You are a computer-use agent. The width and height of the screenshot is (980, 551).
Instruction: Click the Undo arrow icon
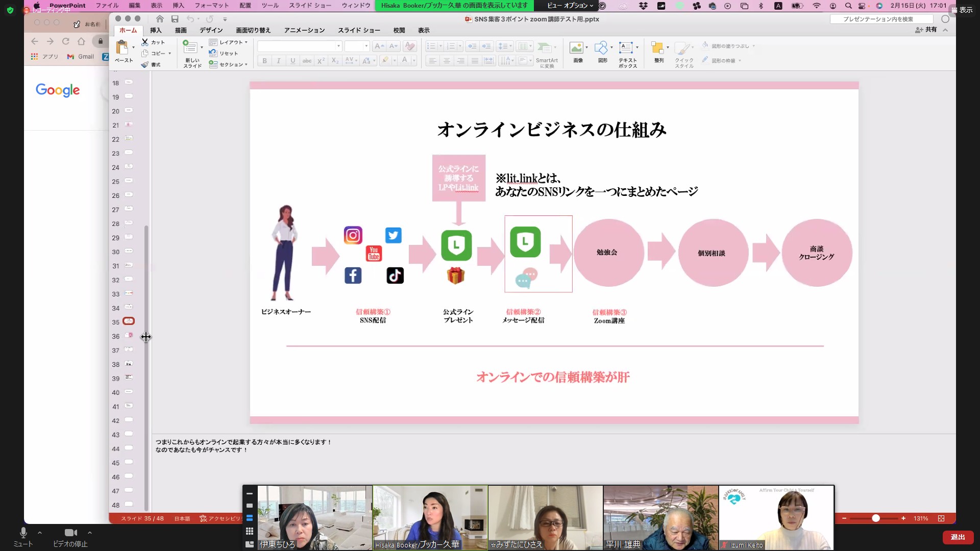coord(190,19)
